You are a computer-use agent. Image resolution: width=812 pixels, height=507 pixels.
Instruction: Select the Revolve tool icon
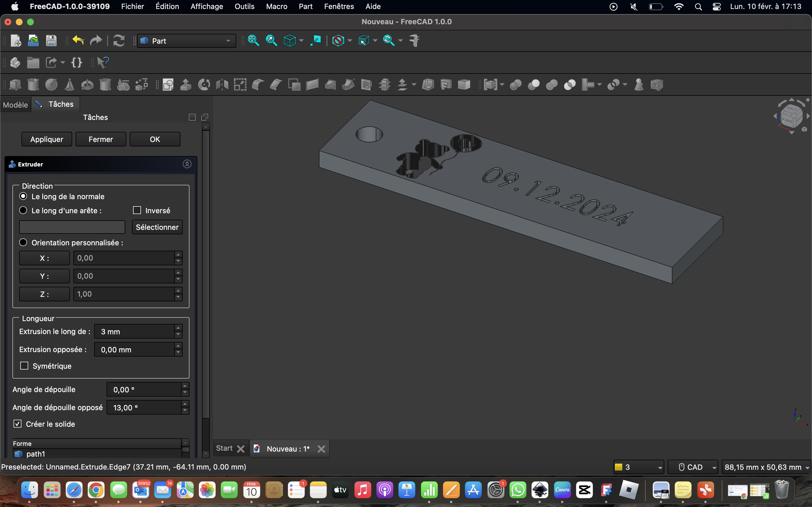point(204,84)
